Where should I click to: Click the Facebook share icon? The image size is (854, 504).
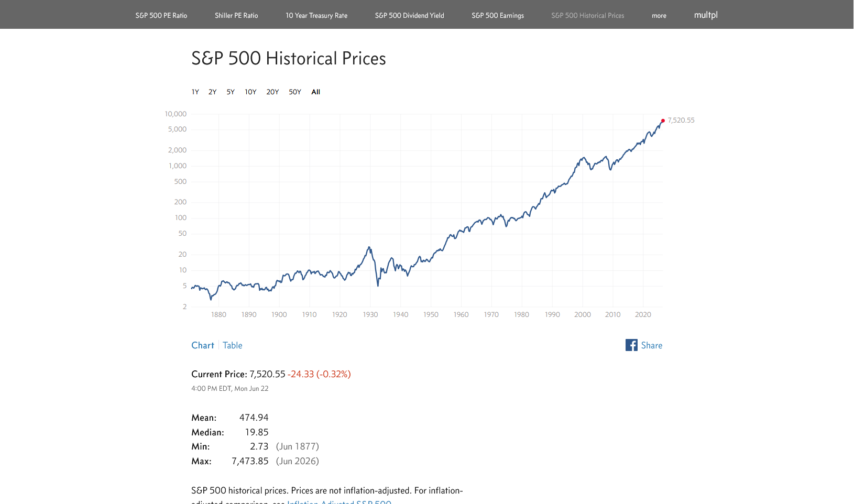pyautogui.click(x=631, y=345)
